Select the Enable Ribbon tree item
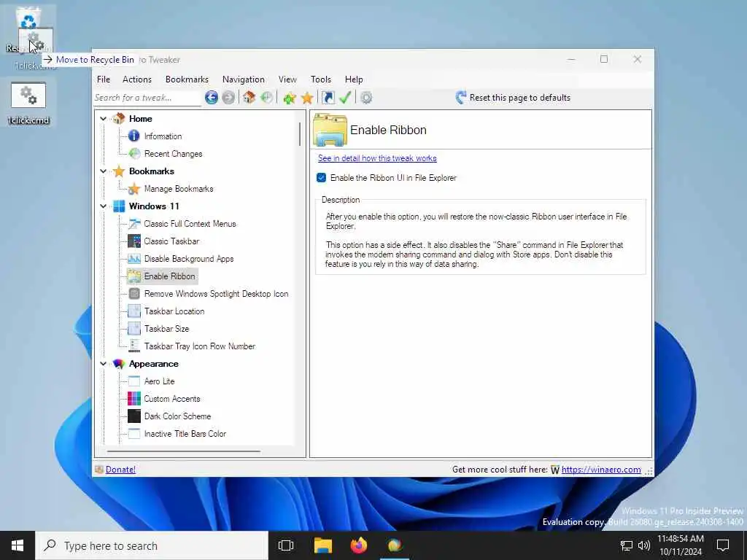Screen dimensions: 747x560 point(169,276)
